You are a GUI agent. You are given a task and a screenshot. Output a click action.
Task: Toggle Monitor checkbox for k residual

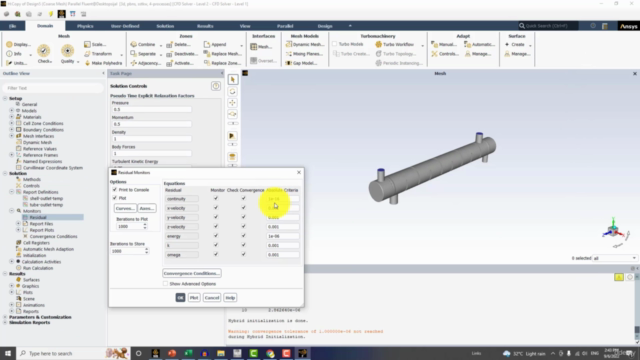[x=216, y=245]
